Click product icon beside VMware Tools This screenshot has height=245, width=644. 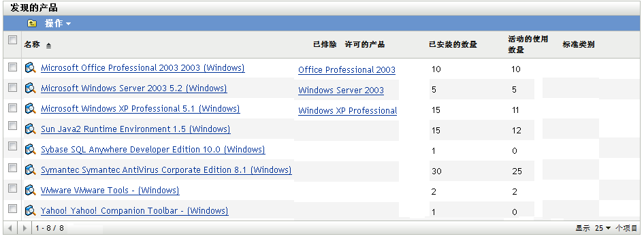click(x=31, y=191)
